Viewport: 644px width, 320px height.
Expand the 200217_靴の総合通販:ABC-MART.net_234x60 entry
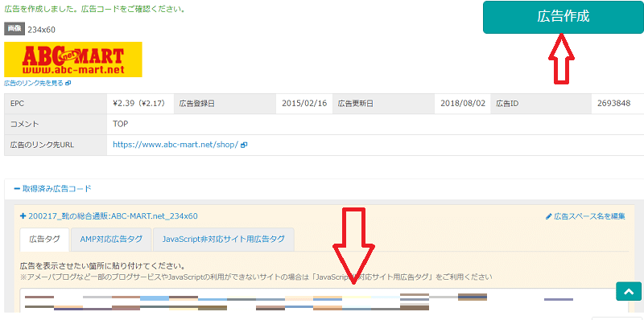tap(109, 215)
